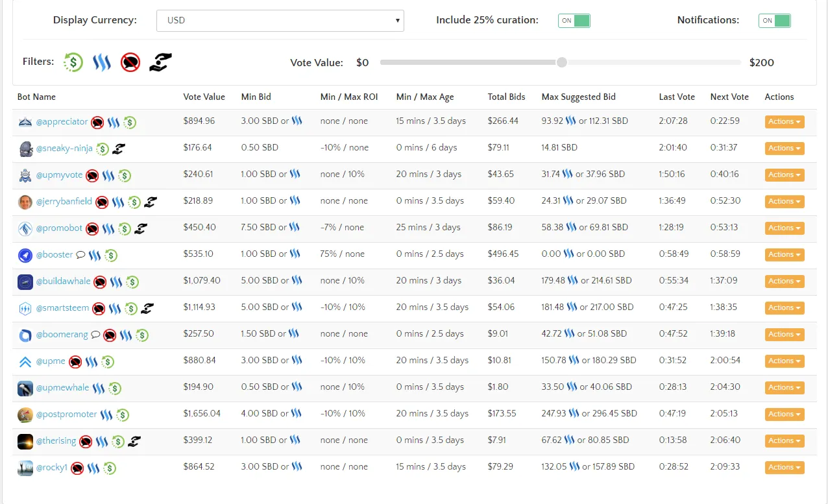Open Actions dropdown for @appreciator
This screenshot has width=828, height=504.
(785, 122)
